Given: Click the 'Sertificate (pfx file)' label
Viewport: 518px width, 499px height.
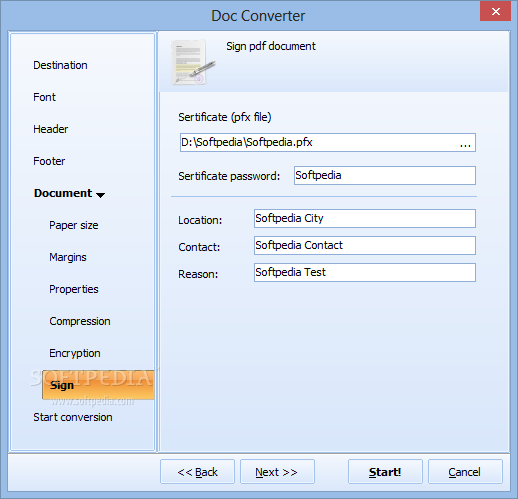Looking at the screenshot, I should (x=225, y=117).
